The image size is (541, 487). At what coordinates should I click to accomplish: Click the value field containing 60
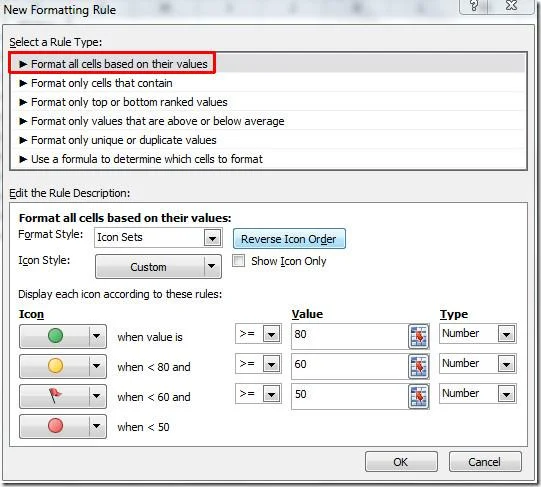[350, 366]
